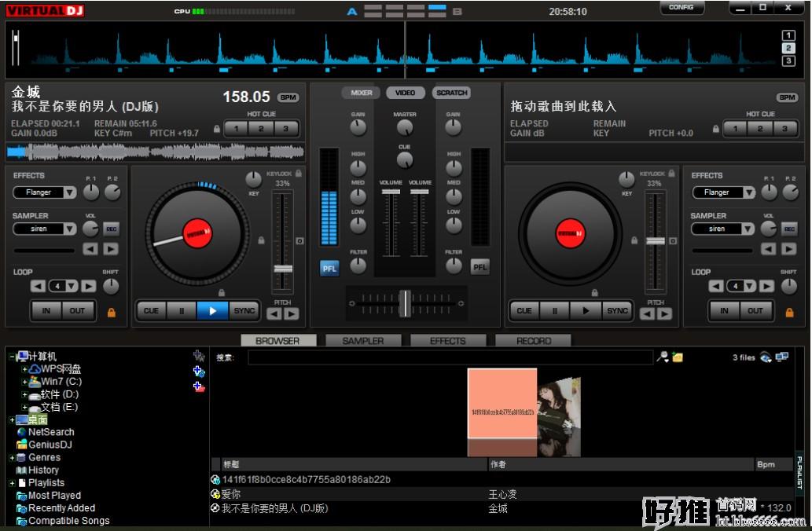
Task: Toggle right deck sampler REC
Action: 789,229
